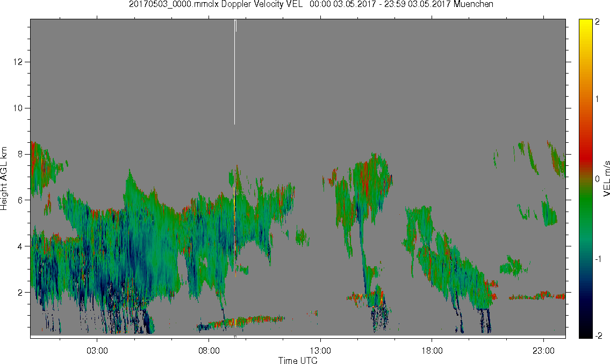
Task: Click the 'VEL m/s' colorbar label
Action: pos(606,178)
